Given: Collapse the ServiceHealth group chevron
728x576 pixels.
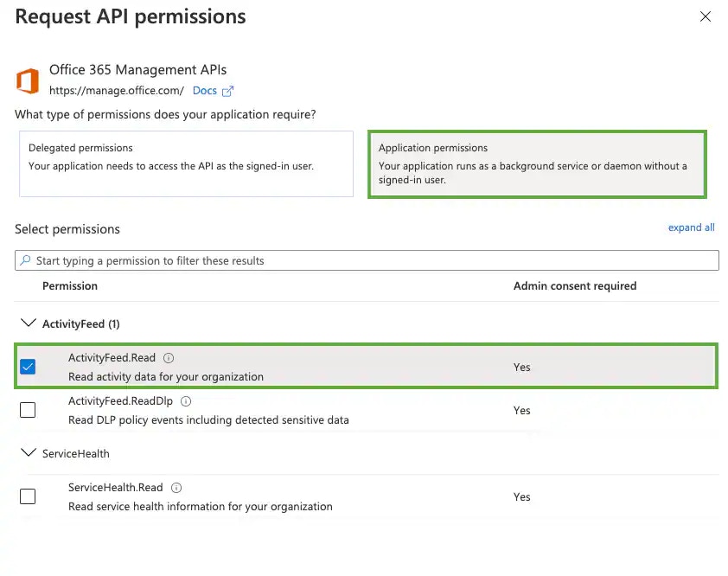Looking at the screenshot, I should [x=29, y=452].
